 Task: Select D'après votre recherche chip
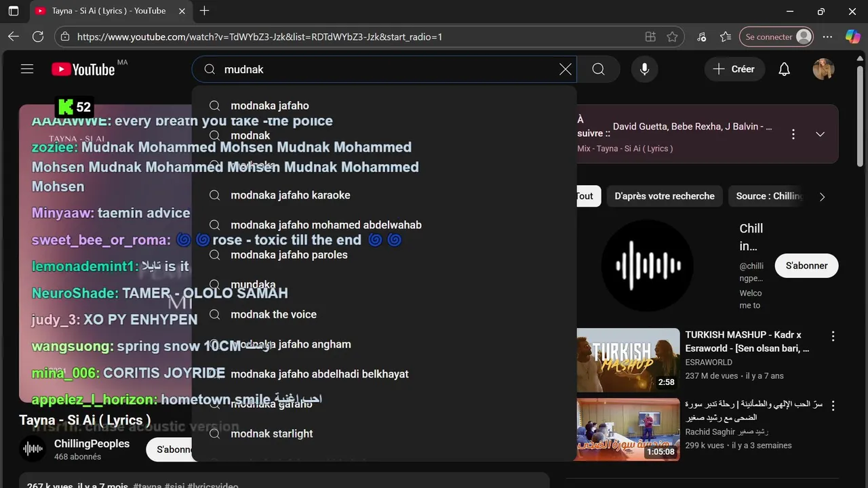click(x=665, y=196)
